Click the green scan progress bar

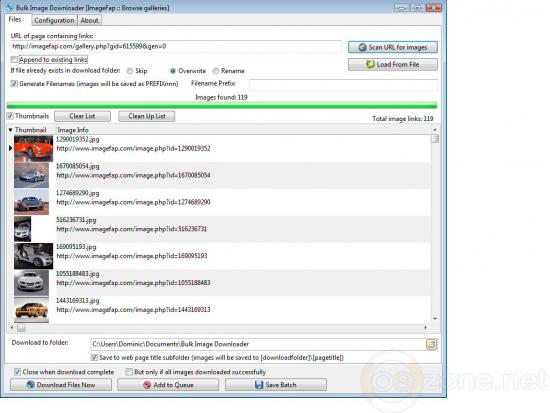[222, 105]
